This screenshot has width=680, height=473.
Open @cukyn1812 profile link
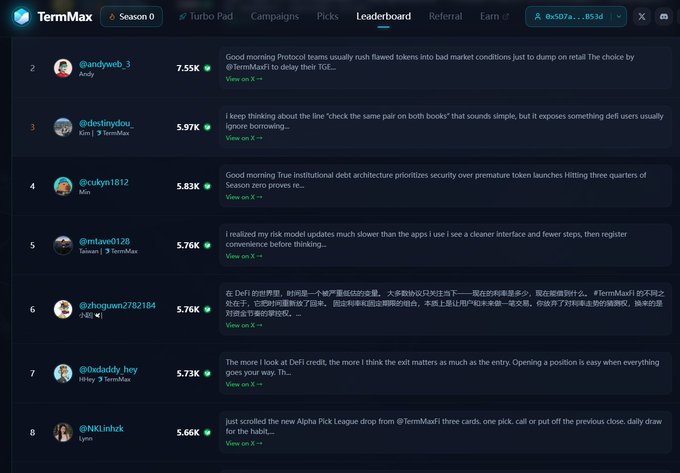point(104,182)
